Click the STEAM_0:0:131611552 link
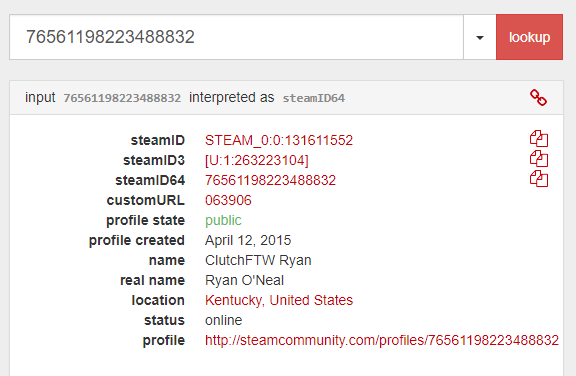The width and height of the screenshot is (576, 376). point(279,140)
